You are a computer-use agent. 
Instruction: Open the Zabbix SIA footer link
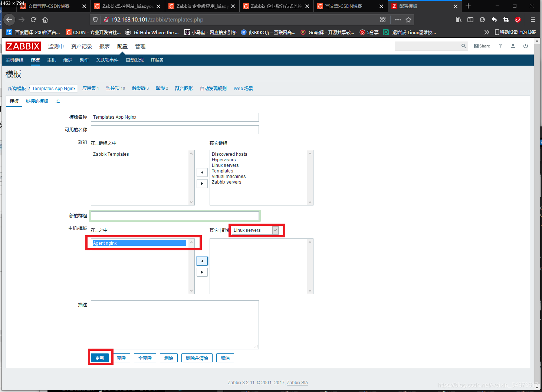[297, 383]
